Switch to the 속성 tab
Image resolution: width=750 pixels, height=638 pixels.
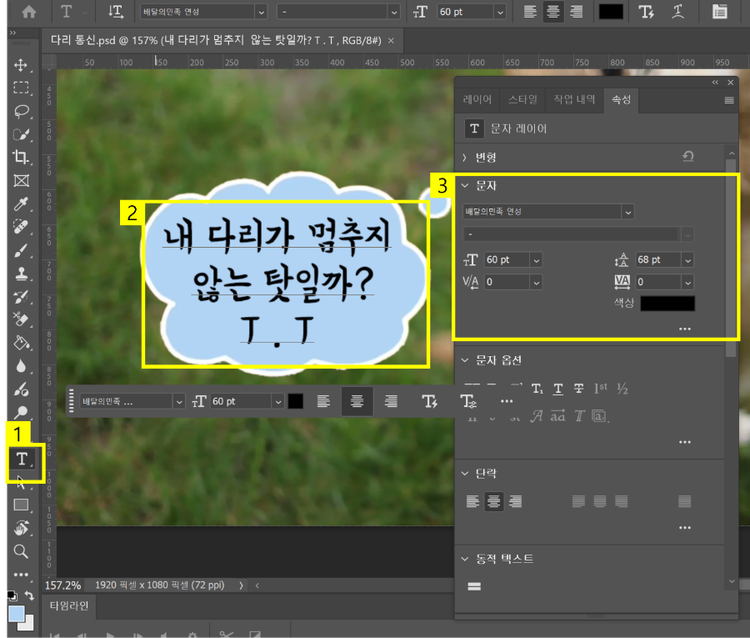tap(621, 99)
